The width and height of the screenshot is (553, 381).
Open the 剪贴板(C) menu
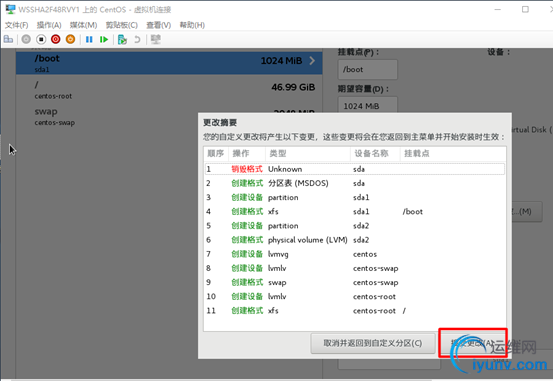122,25
